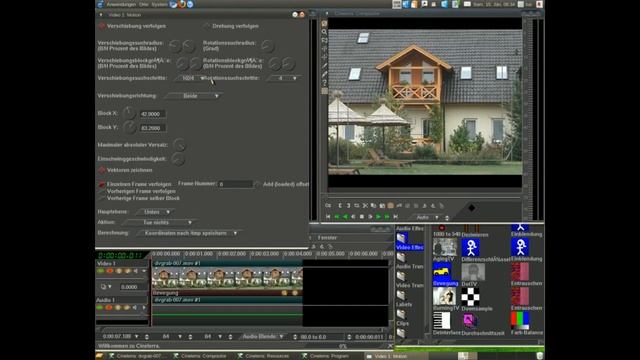
Task: Click Compositor play forward green button
Action: [x=378, y=217]
